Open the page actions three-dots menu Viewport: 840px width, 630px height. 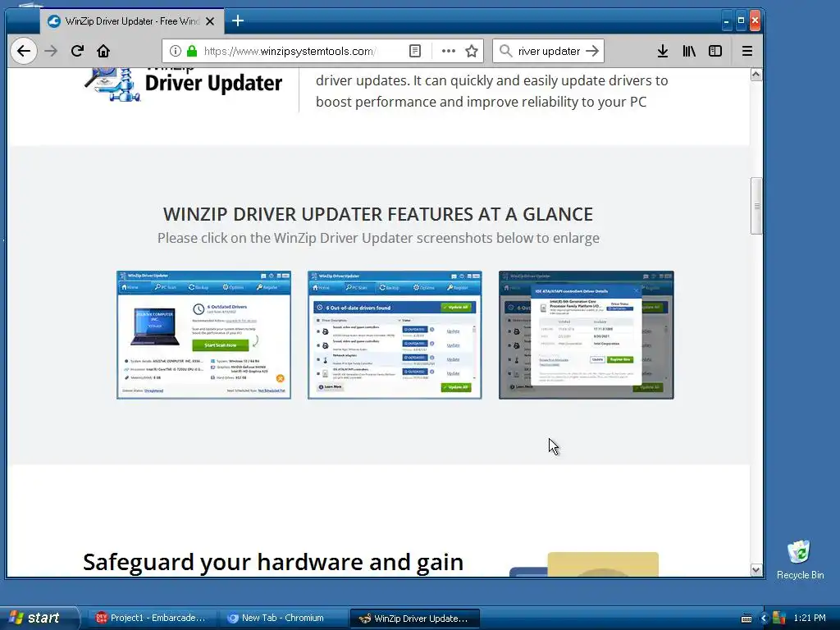point(449,51)
